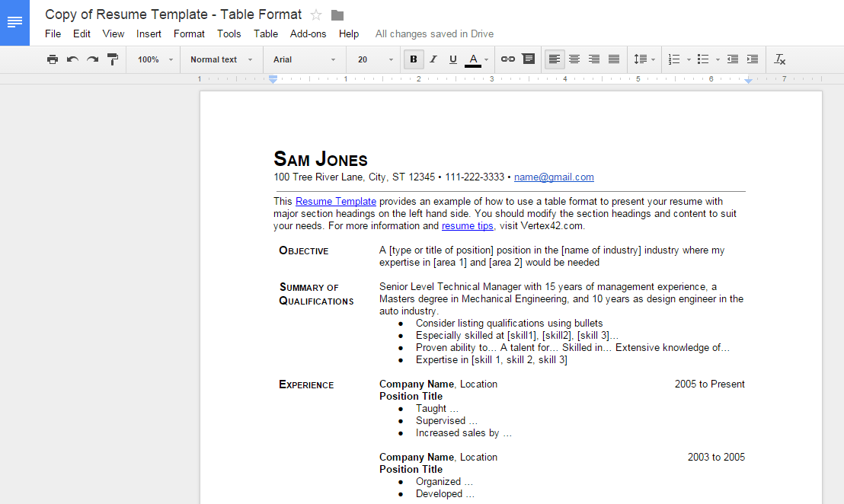Open the Insert menu
The height and width of the screenshot is (504, 844).
[x=149, y=34]
